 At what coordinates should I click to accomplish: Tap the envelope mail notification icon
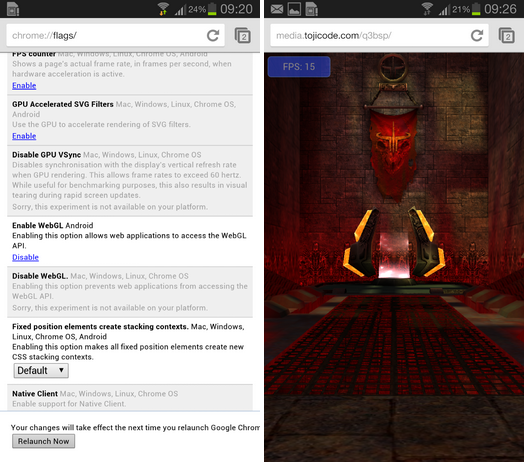coord(277,9)
